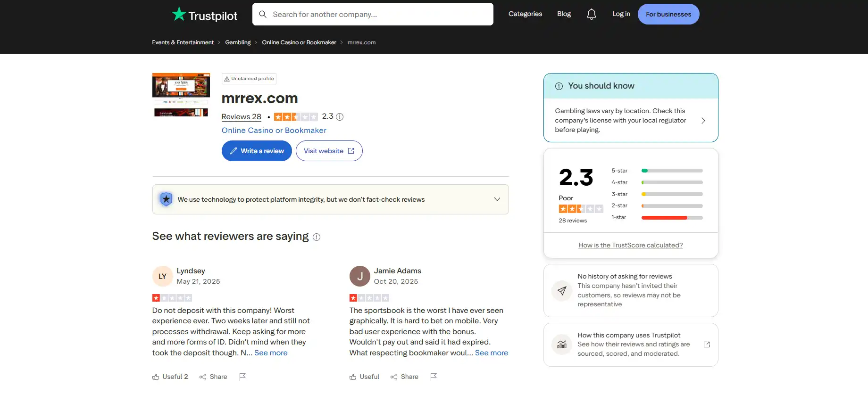Click info icon next to reviewers heading

click(317, 237)
